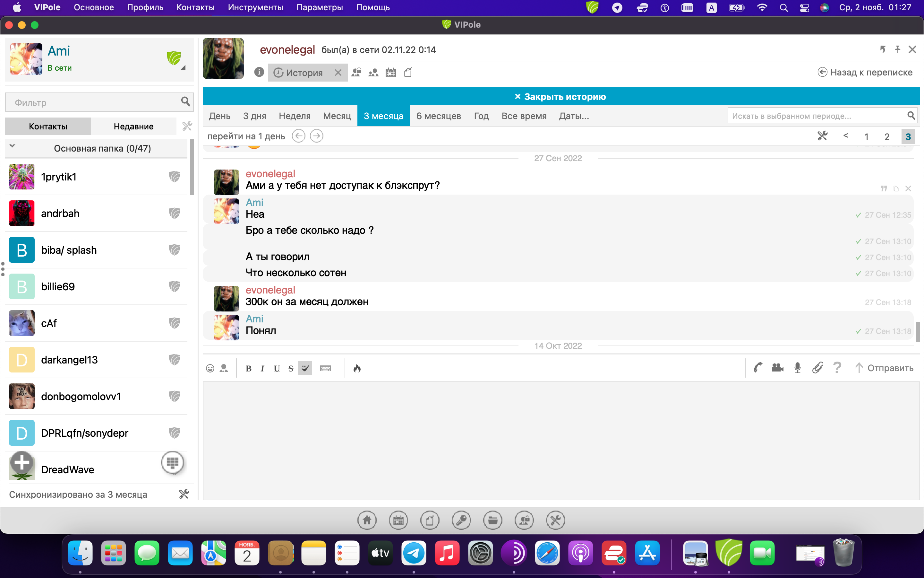The image size is (924, 578).
Task: Select the 6 месяцев history period
Action: 438,116
